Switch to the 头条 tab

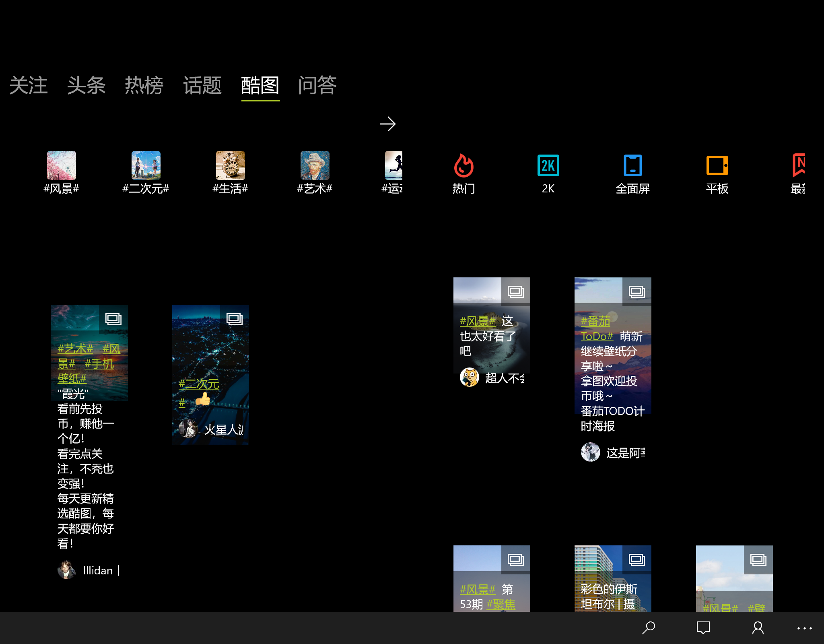pos(86,85)
